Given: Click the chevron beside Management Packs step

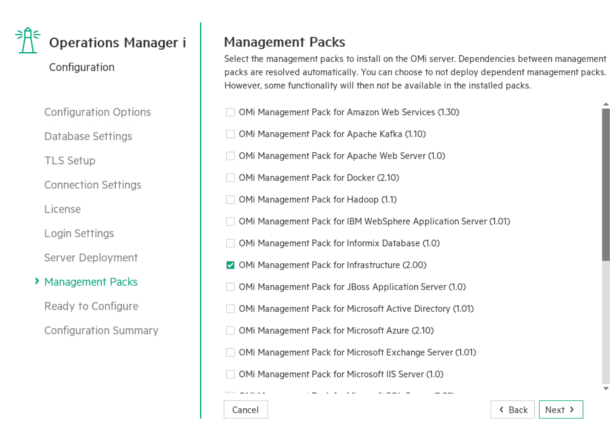Looking at the screenshot, I should (37, 281).
